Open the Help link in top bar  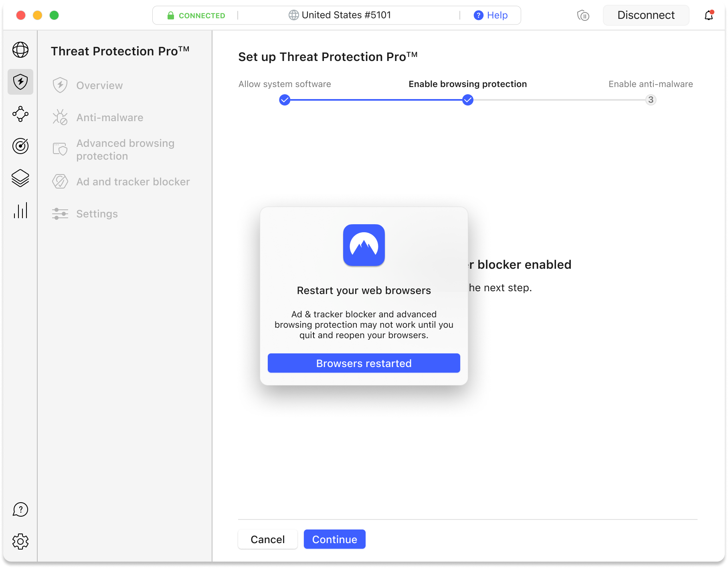coord(491,15)
